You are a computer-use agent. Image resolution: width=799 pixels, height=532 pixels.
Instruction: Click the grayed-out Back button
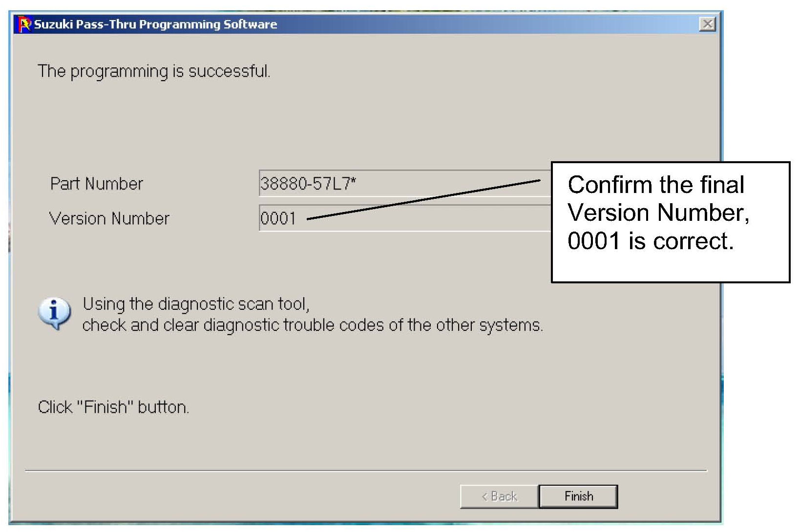[x=499, y=496]
